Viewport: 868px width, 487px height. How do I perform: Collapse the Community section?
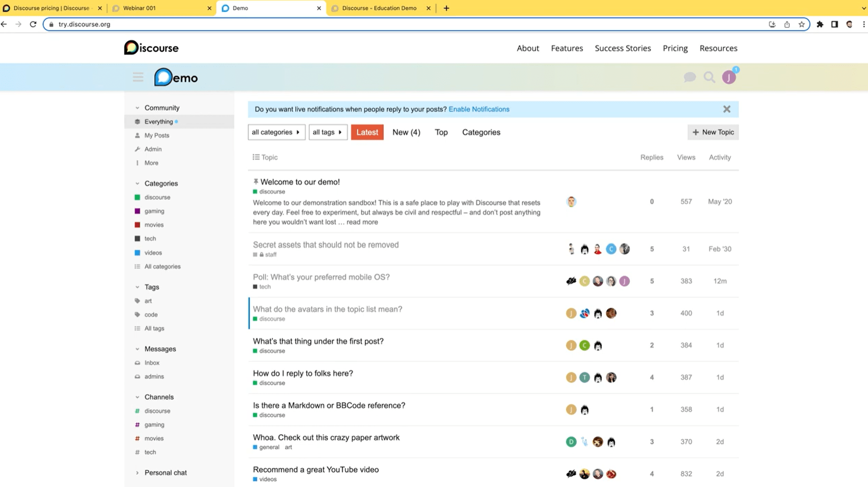[137, 107]
